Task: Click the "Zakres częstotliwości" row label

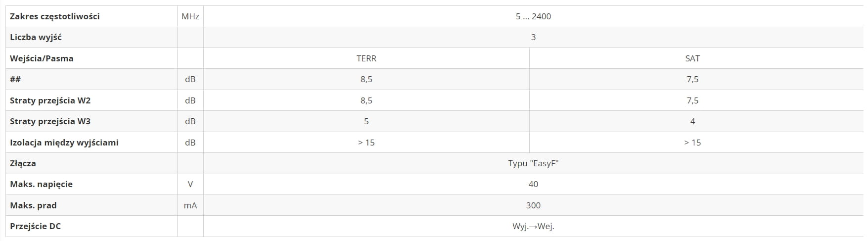Action: 54,16
